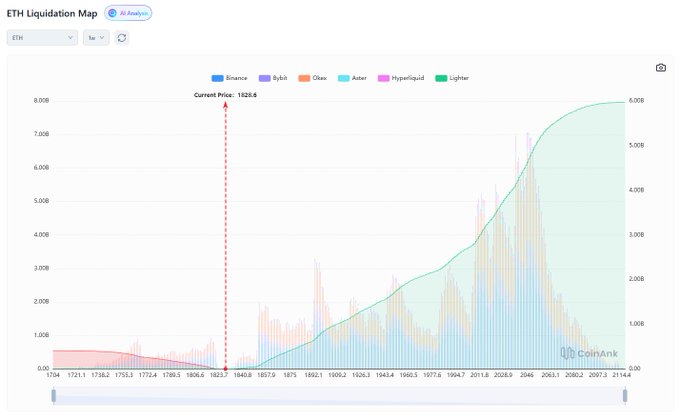Click the red current price marker line

[226, 235]
